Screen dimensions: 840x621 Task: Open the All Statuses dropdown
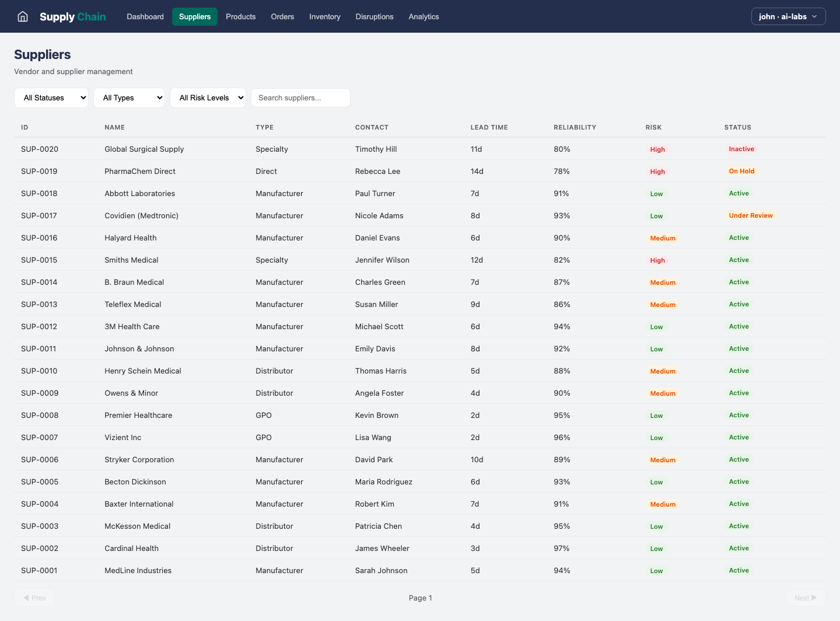51,97
